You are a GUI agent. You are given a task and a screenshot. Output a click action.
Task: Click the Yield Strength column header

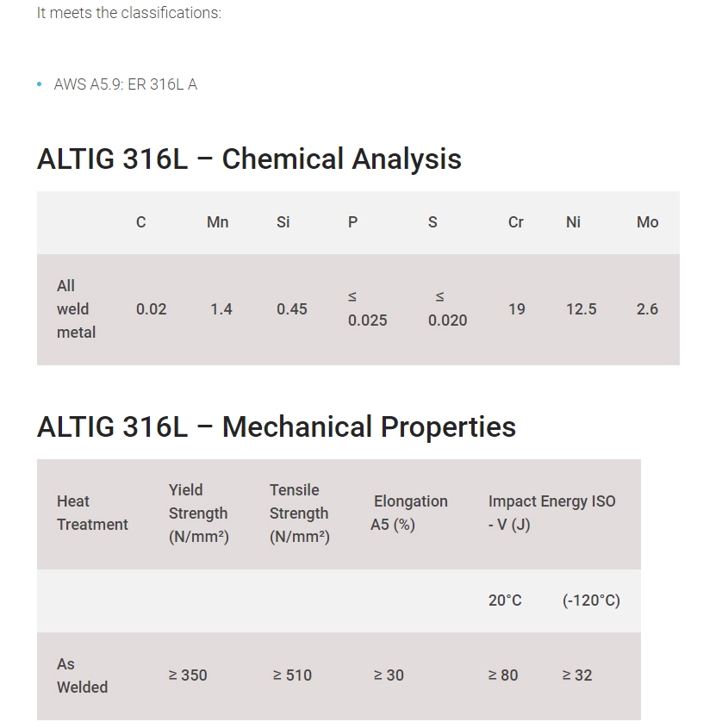[x=198, y=513]
